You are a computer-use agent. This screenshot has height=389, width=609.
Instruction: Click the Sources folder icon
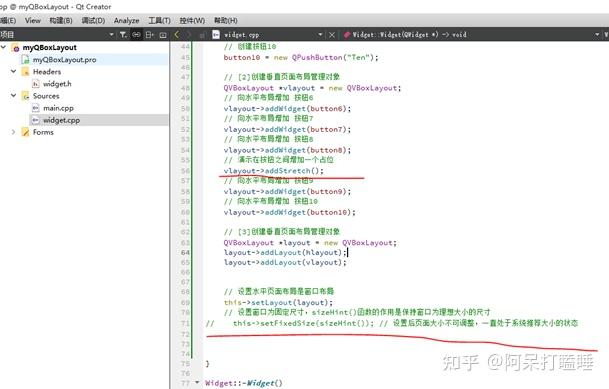click(26, 96)
